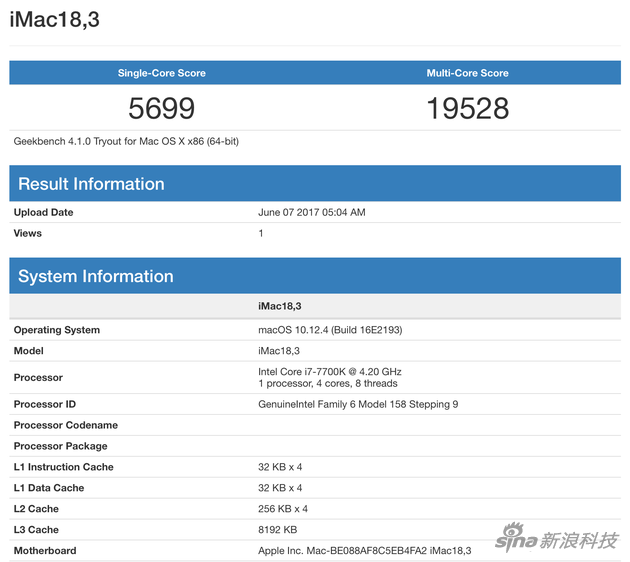The image size is (630, 562).
Task: Click the Processor Codename label
Action: pyautogui.click(x=66, y=425)
